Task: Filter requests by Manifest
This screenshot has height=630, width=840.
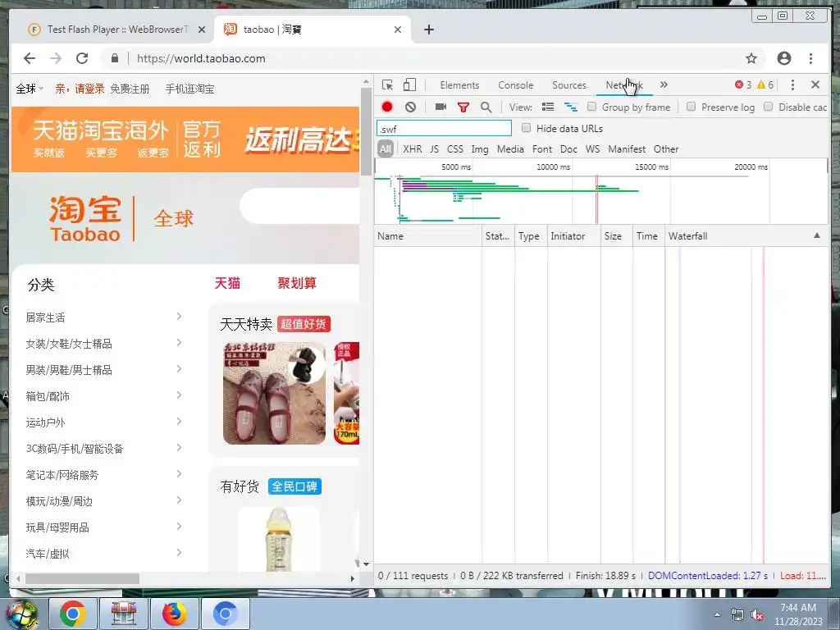Action: (627, 149)
